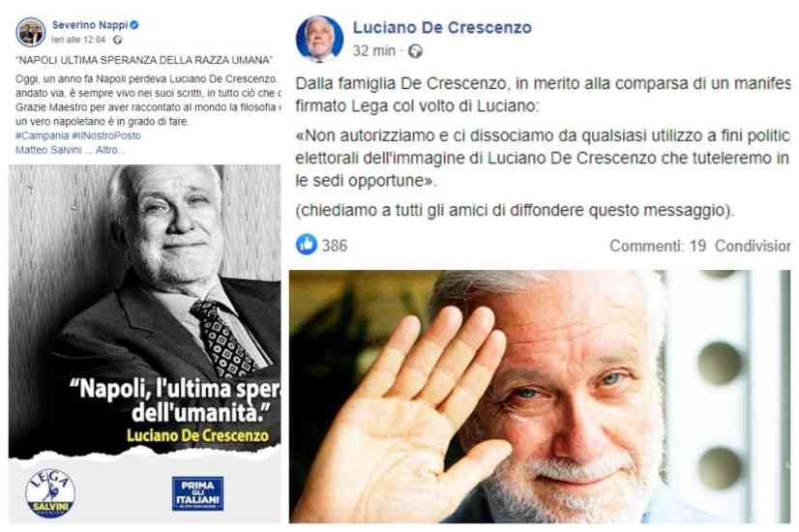799x532 pixels.
Task: Open the Condivisioni shares count
Action: click(x=753, y=246)
